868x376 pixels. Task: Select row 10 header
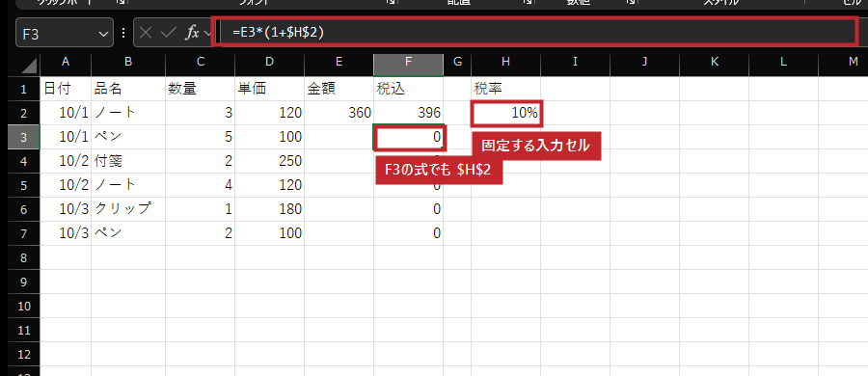click(23, 306)
